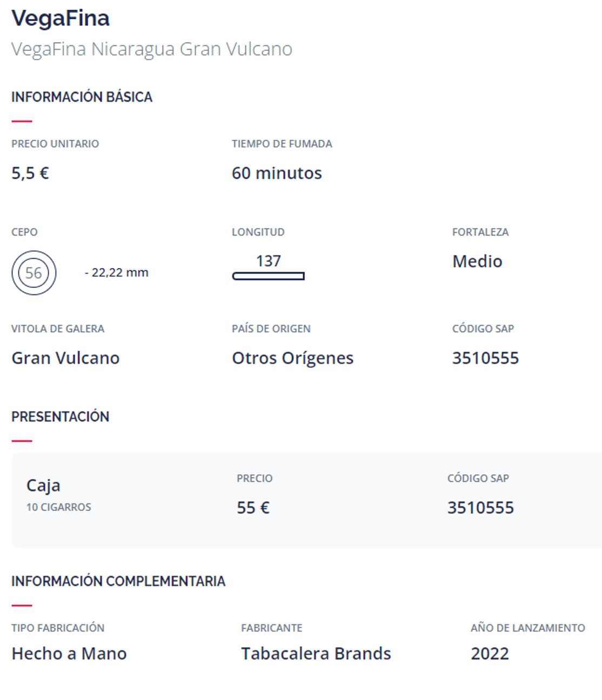Select the Medio fortaleza value
Screen dimensions: 602x700
[477, 261]
